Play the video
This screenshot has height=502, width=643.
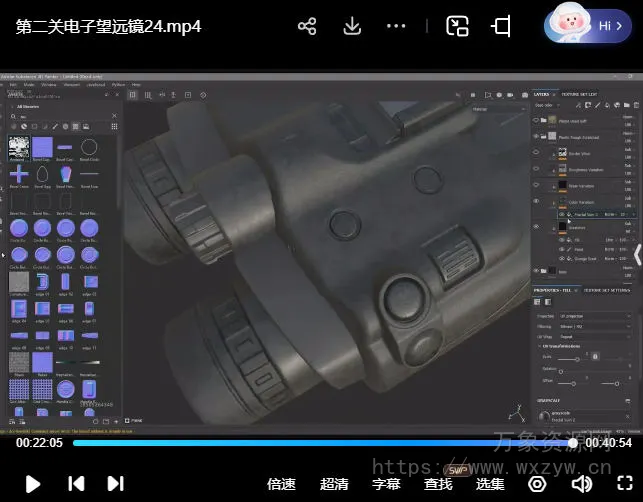32,484
